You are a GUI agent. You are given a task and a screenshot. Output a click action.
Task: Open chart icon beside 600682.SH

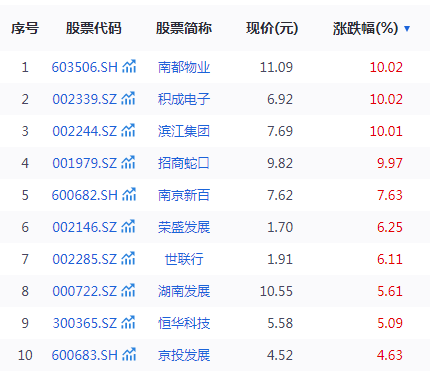129,194
